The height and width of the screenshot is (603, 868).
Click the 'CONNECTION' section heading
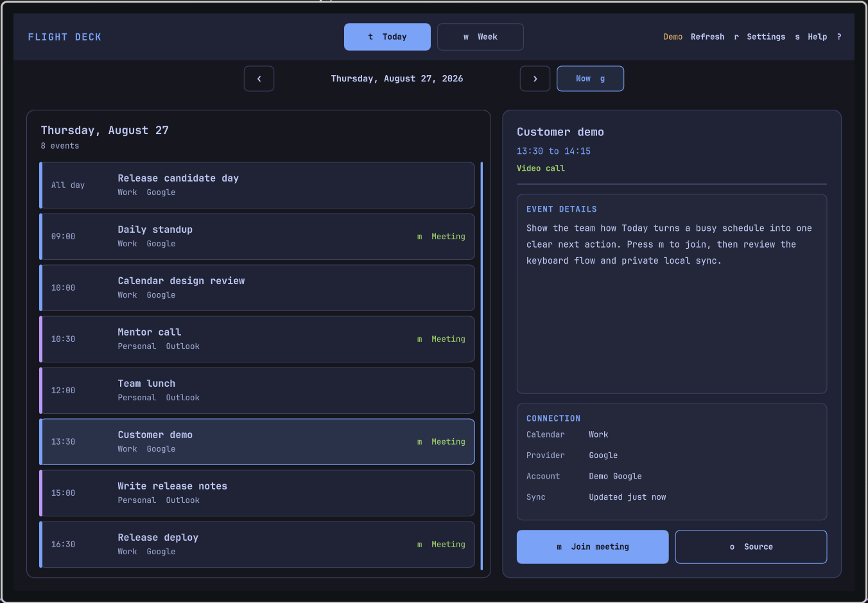[553, 418]
